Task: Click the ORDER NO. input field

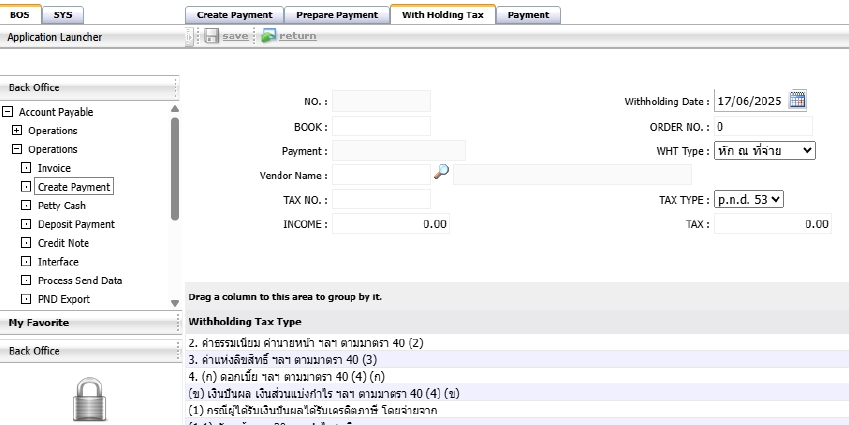Action: point(763,127)
